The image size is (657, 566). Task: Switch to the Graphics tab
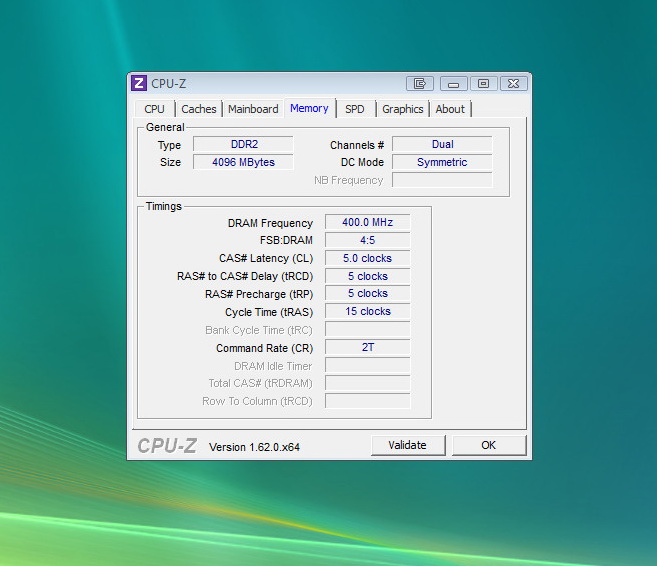[x=403, y=109]
